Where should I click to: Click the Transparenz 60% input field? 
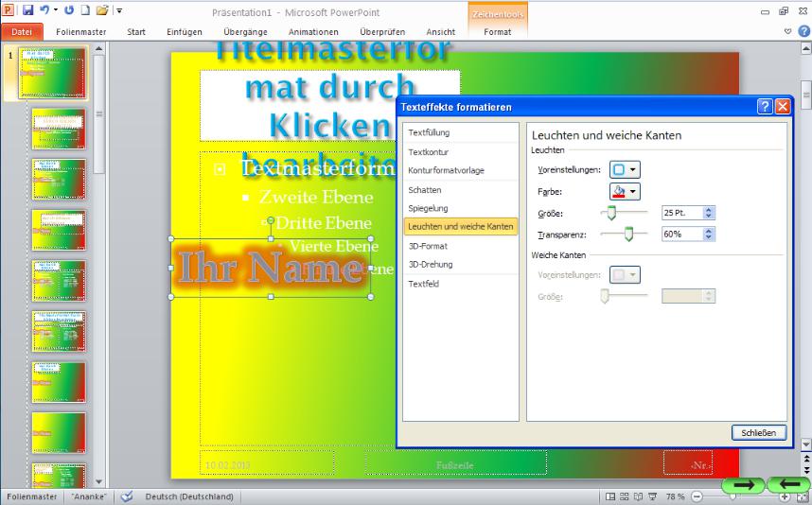[x=681, y=234]
